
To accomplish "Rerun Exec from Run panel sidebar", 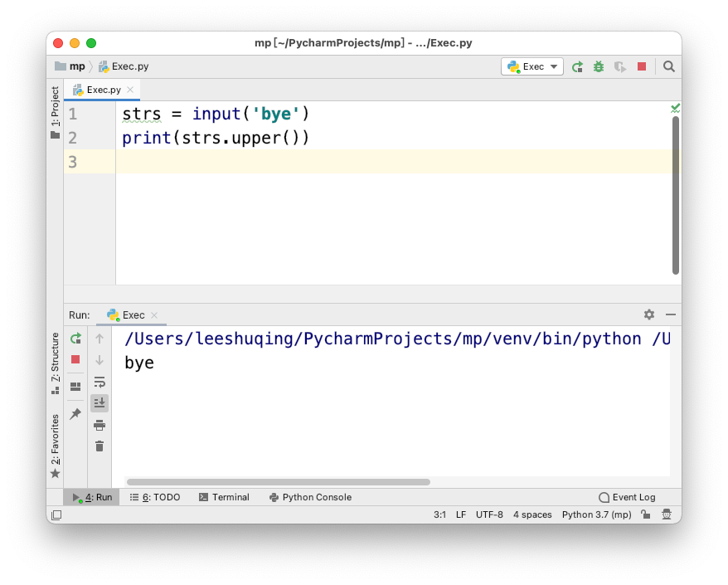I will 75,339.
